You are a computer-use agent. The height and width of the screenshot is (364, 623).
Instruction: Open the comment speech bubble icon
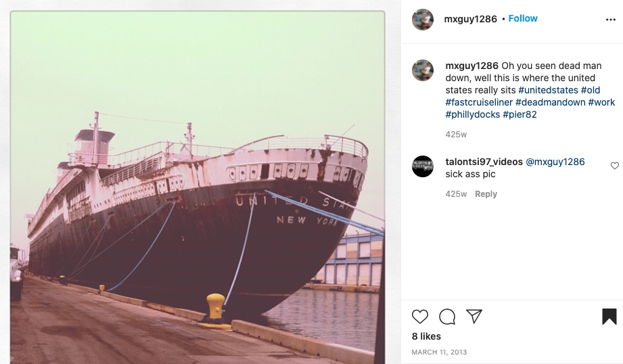tap(447, 317)
